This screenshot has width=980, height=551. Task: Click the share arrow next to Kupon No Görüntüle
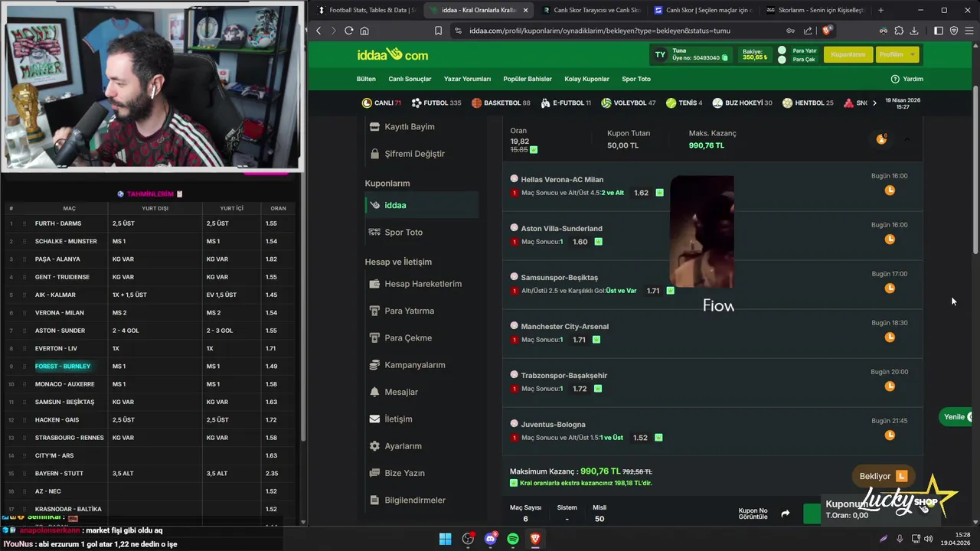click(x=785, y=514)
